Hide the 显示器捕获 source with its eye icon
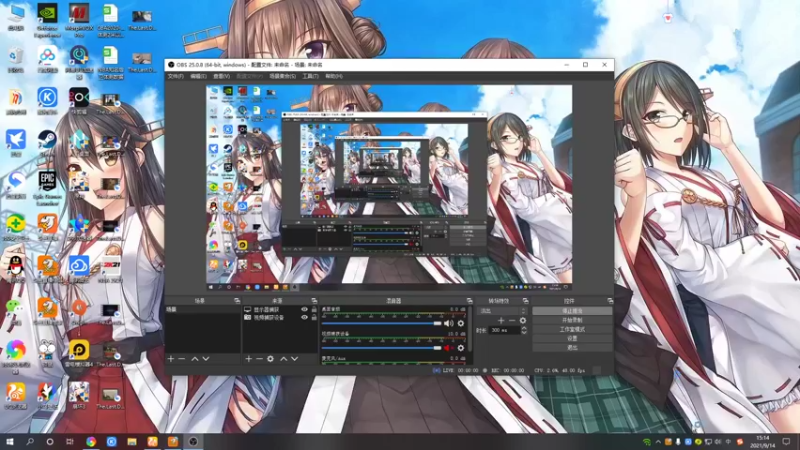Screen dimensions: 800x450 point(305,310)
